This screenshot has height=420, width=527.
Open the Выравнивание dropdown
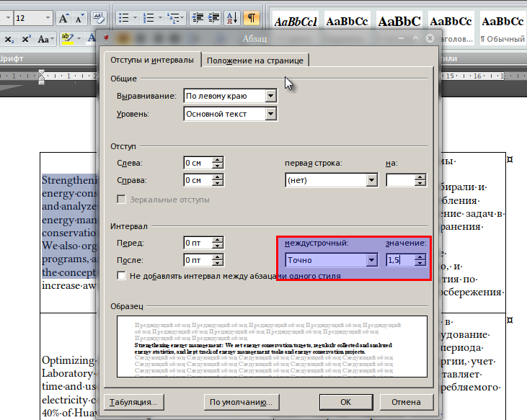point(271,96)
